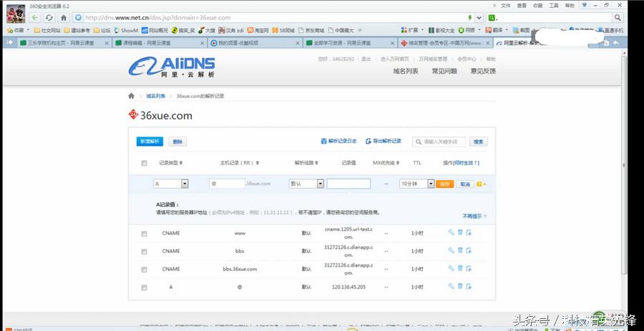Sort by 记录类型 column
The width and height of the screenshot is (644, 331).
[x=171, y=163]
